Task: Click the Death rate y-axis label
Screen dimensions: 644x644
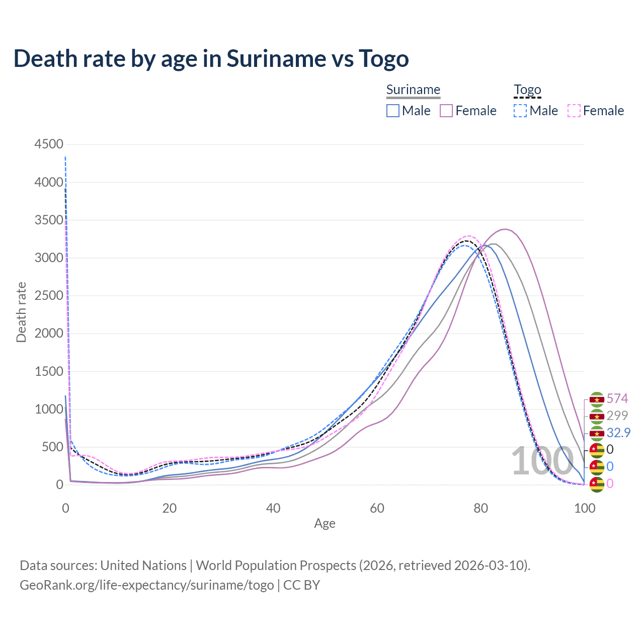Action: (x=21, y=312)
